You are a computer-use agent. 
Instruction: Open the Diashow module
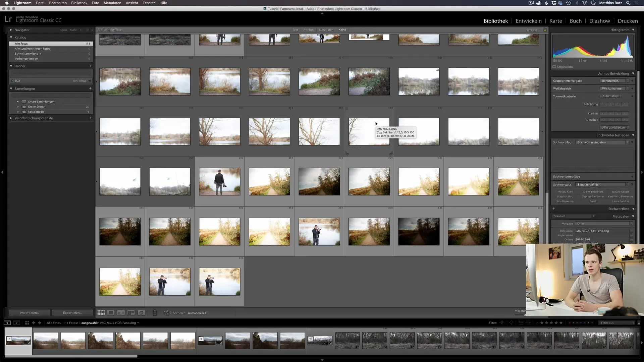tap(599, 21)
